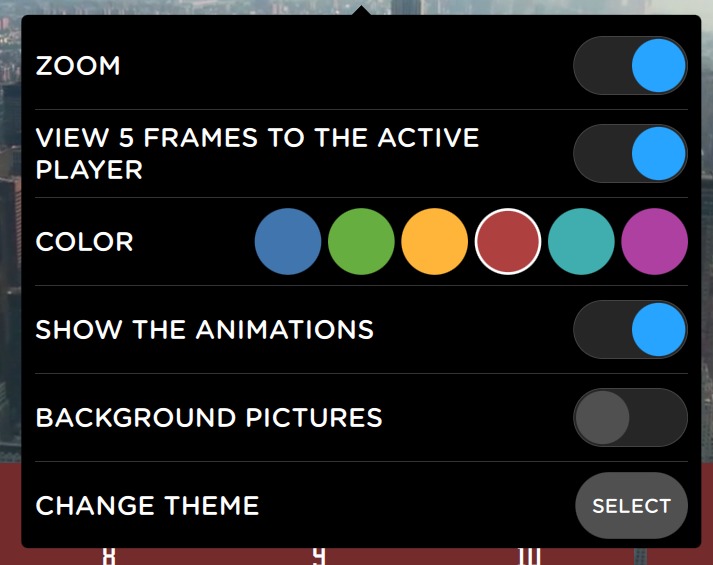Click the Color setting label
Screen dimensions: 713x565
pos(84,242)
